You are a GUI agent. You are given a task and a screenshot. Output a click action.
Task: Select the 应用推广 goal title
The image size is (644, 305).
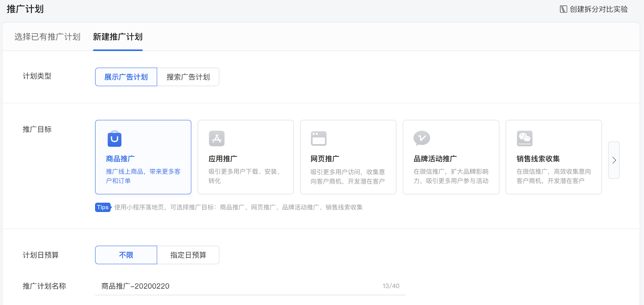(x=223, y=159)
